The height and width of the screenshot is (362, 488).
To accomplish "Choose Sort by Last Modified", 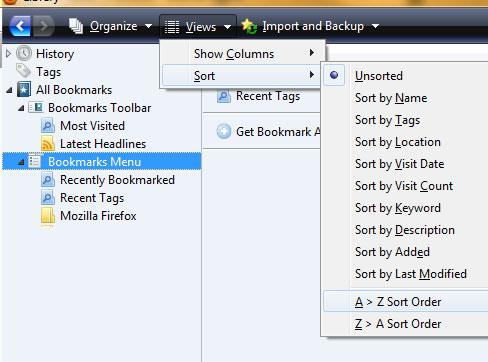I will tap(411, 274).
